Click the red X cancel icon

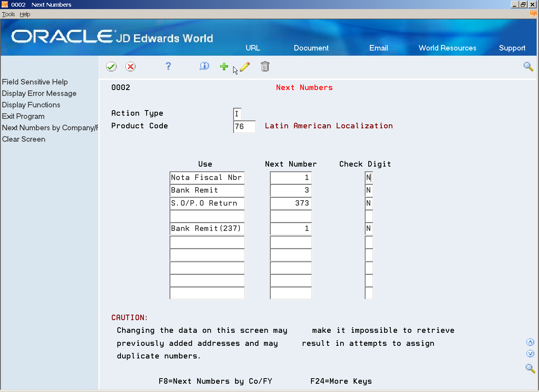click(x=130, y=67)
